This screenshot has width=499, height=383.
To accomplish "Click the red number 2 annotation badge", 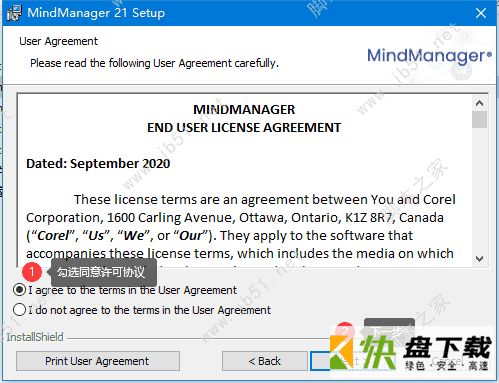I will coord(345,330).
